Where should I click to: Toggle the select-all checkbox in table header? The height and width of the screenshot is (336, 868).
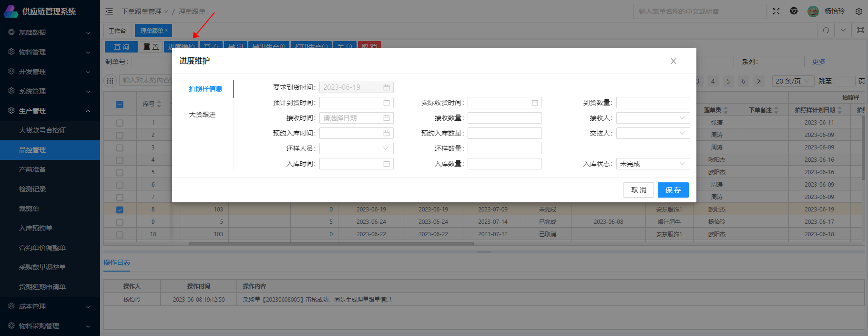pyautogui.click(x=120, y=104)
